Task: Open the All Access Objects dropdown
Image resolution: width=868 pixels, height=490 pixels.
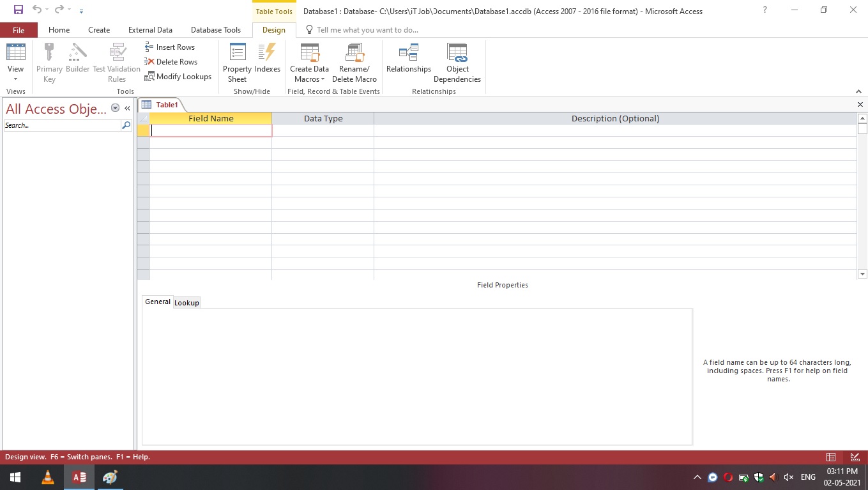Action: pyautogui.click(x=115, y=108)
